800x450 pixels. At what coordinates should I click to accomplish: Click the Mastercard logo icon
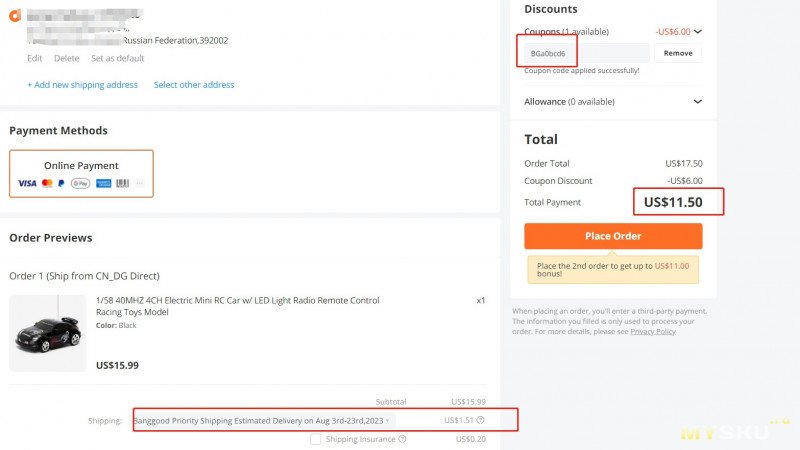(x=46, y=184)
